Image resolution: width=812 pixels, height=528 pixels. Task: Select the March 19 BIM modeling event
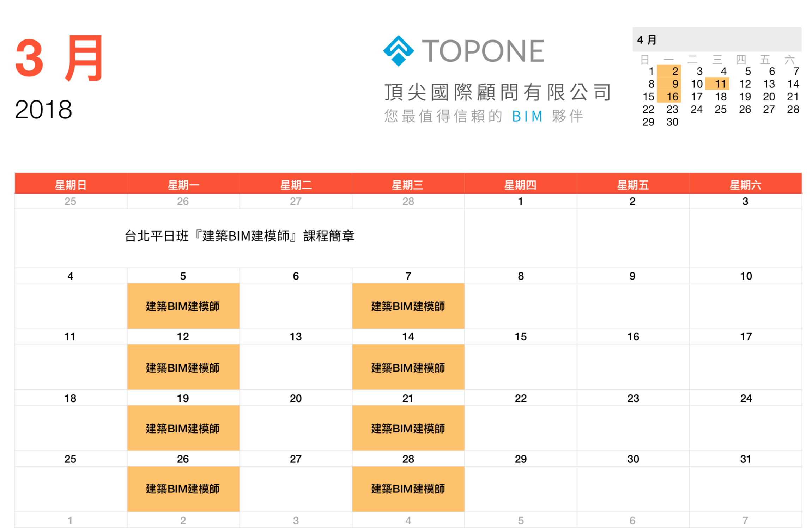coord(183,428)
